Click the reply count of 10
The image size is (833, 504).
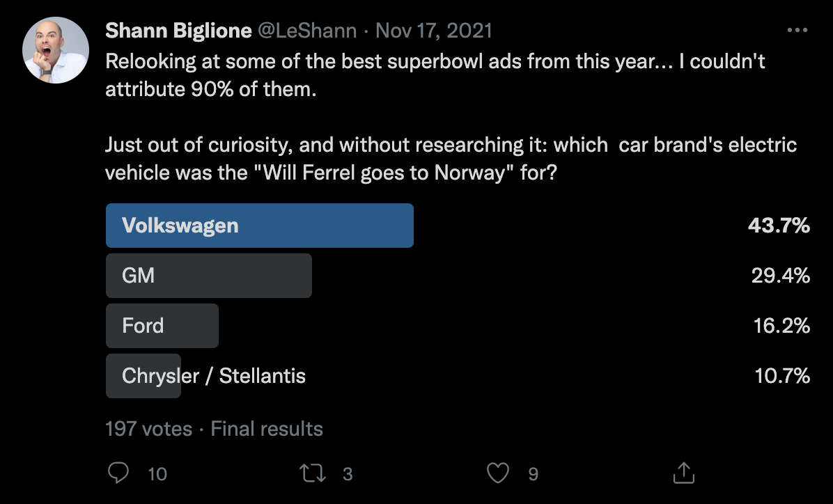click(x=158, y=474)
